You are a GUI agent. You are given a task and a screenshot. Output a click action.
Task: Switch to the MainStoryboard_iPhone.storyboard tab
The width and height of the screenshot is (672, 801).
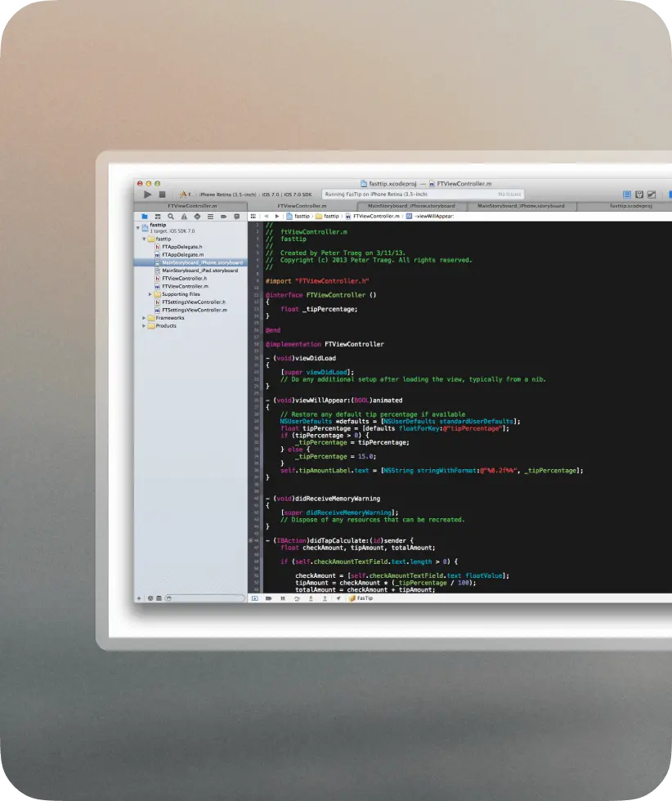point(410,206)
